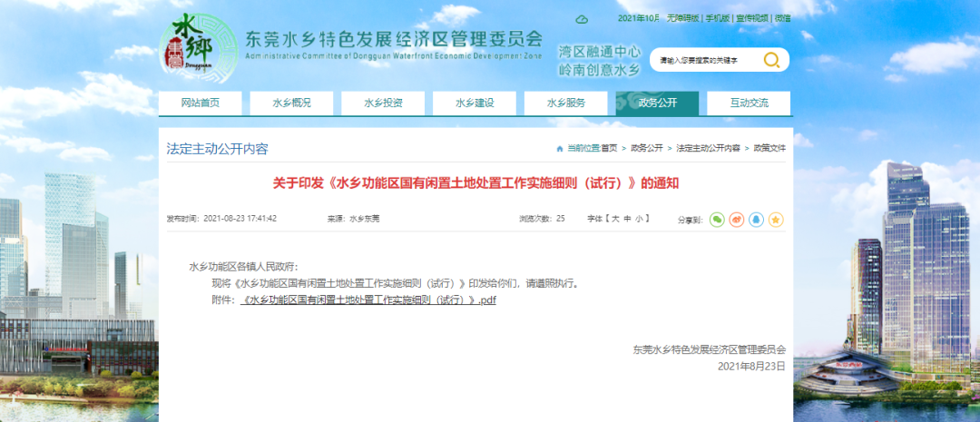The height and width of the screenshot is (422, 980).
Task: Share to QZone star icon
Action: [776, 220]
